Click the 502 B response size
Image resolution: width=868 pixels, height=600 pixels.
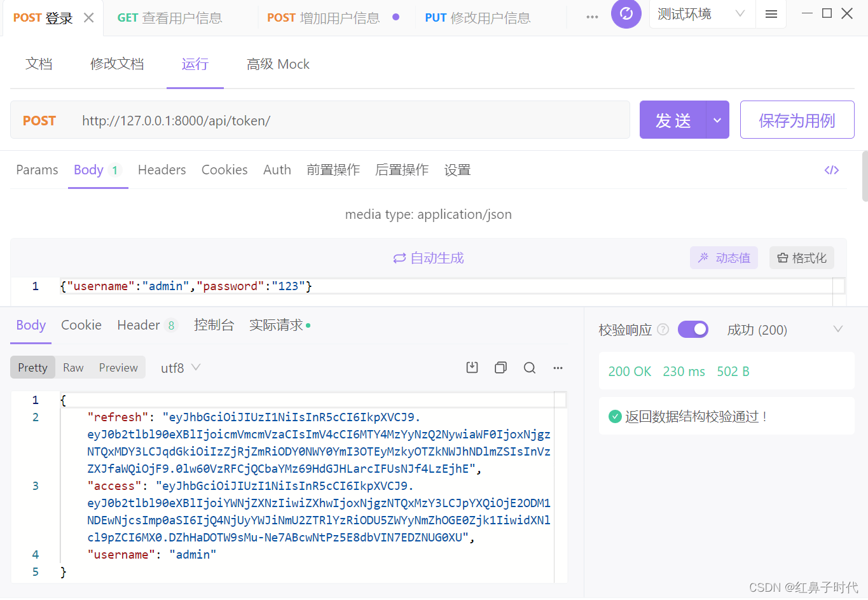pos(733,372)
